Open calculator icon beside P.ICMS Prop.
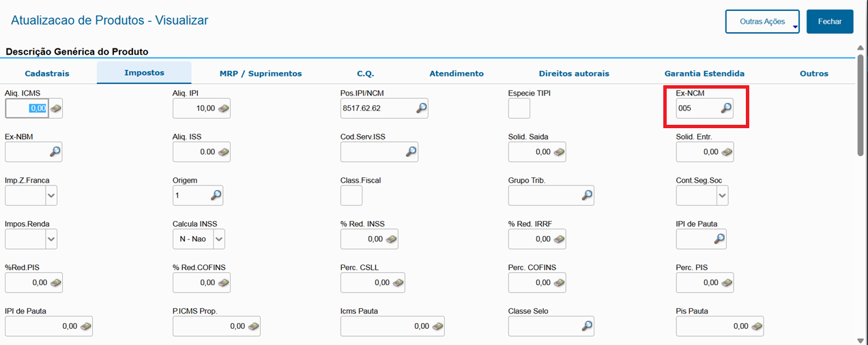 click(x=253, y=327)
